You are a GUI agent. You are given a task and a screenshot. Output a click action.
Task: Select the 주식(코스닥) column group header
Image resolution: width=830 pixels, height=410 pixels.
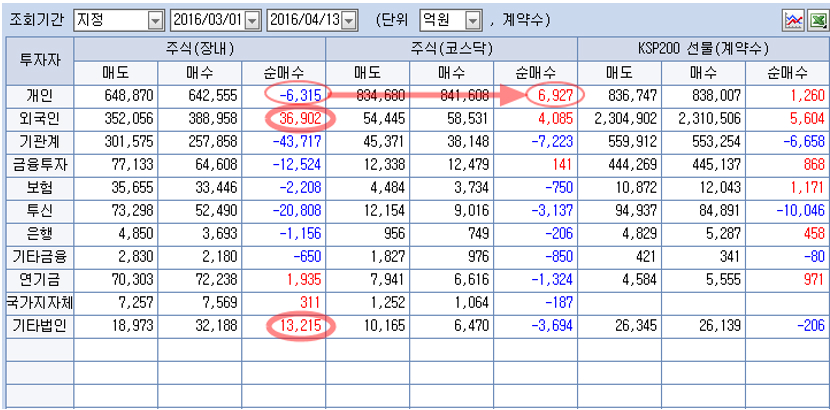coord(452,49)
